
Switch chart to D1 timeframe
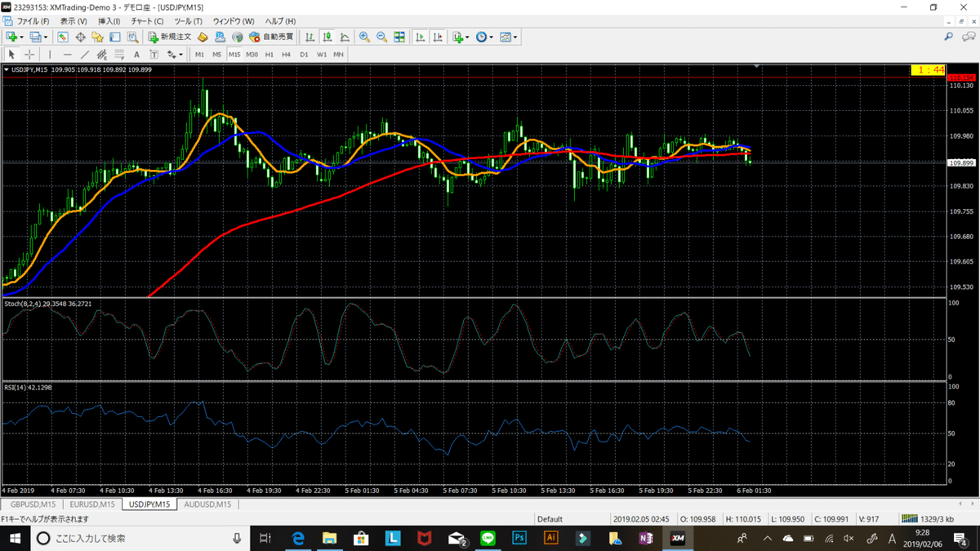304,54
